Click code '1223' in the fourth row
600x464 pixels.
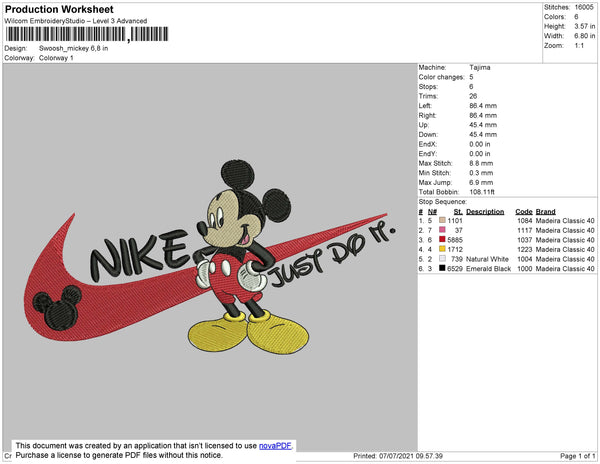[525, 249]
